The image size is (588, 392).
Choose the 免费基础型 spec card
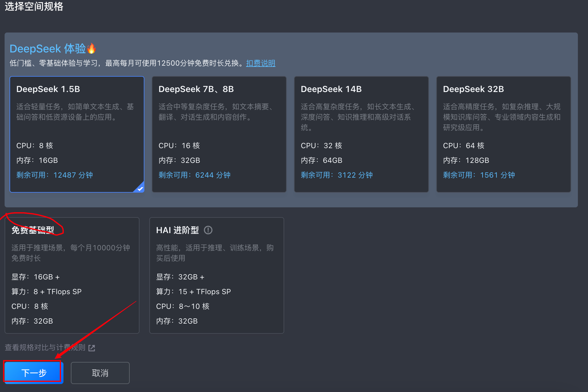point(72,275)
